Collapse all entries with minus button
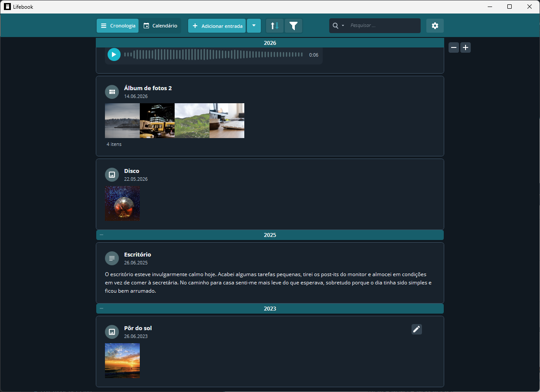Screen dimensions: 540x392 454,47
